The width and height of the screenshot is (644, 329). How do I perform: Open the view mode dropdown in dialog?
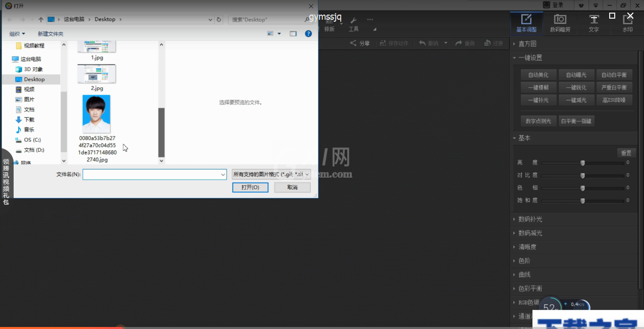click(x=279, y=33)
